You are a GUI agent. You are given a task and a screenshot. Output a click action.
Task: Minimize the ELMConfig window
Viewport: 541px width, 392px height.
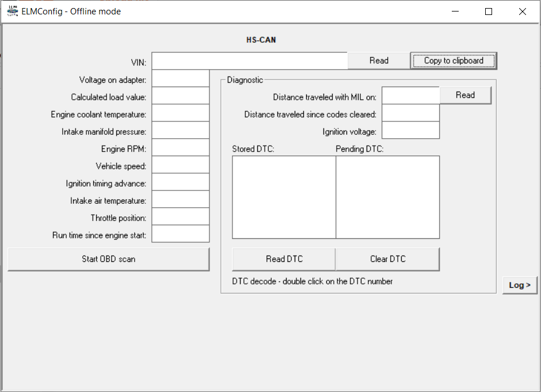[455, 12]
